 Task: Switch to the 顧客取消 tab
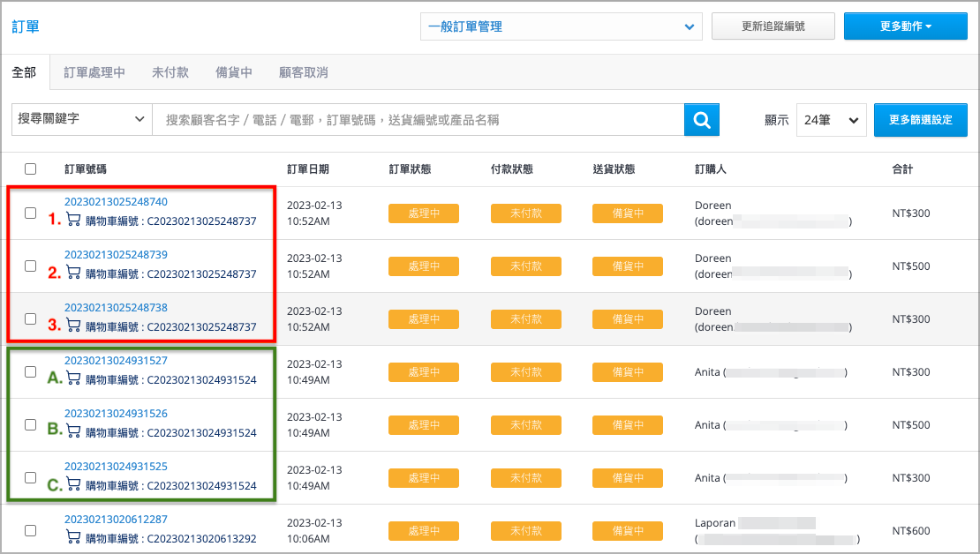(x=303, y=72)
